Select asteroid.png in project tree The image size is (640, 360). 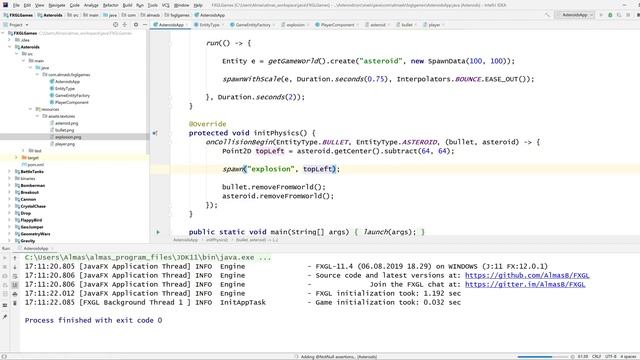[x=67, y=123]
